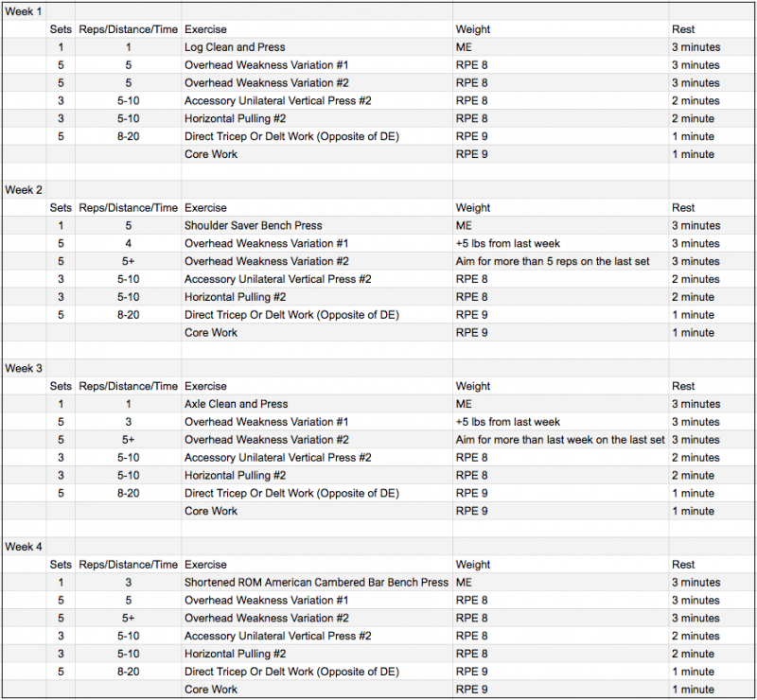This screenshot has width=757, height=700.
Task: Click Week 1 Core Work cell
Action: point(317,154)
